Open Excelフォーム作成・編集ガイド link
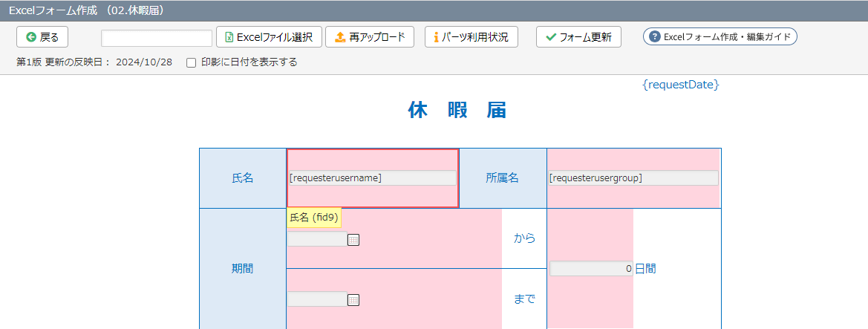 (x=719, y=36)
